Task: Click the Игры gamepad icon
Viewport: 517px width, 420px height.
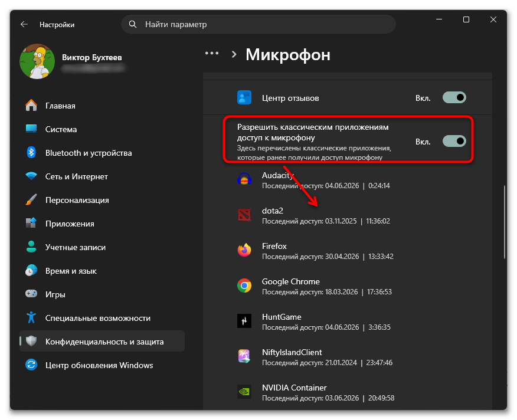Action: (x=31, y=294)
